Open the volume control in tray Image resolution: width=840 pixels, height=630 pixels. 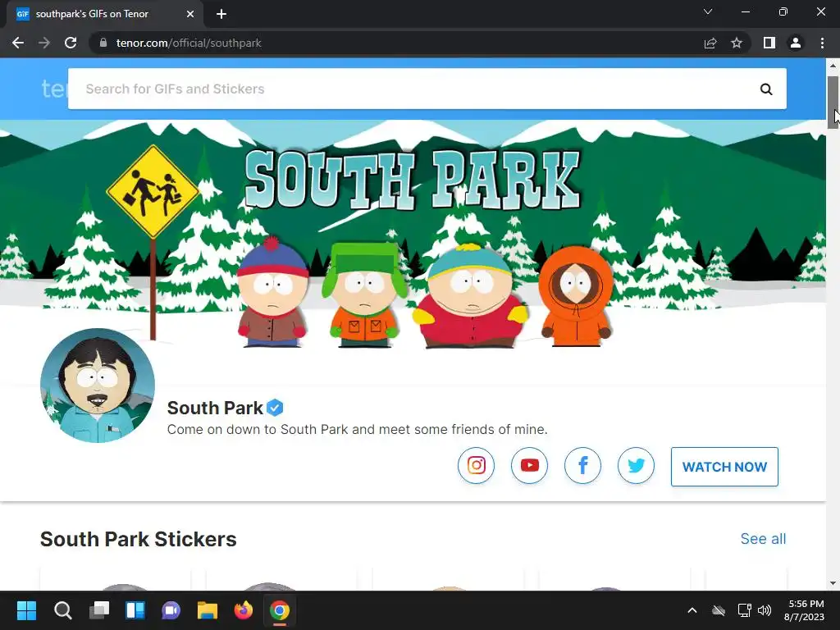coord(765,610)
